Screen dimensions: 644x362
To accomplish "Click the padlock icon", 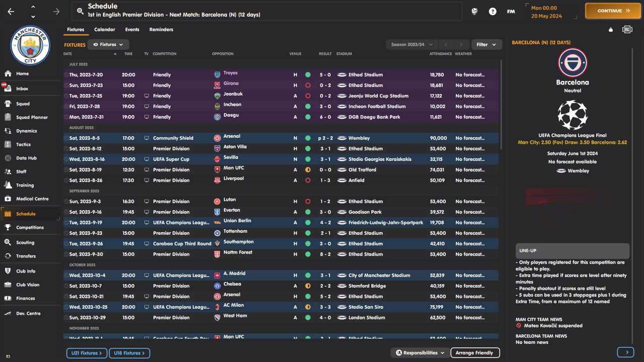I will [611, 30].
